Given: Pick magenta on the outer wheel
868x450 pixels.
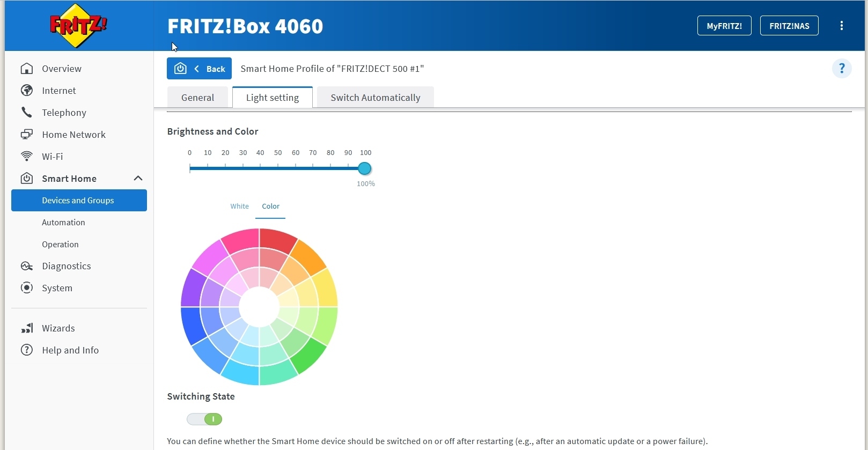Looking at the screenshot, I should [209, 257].
